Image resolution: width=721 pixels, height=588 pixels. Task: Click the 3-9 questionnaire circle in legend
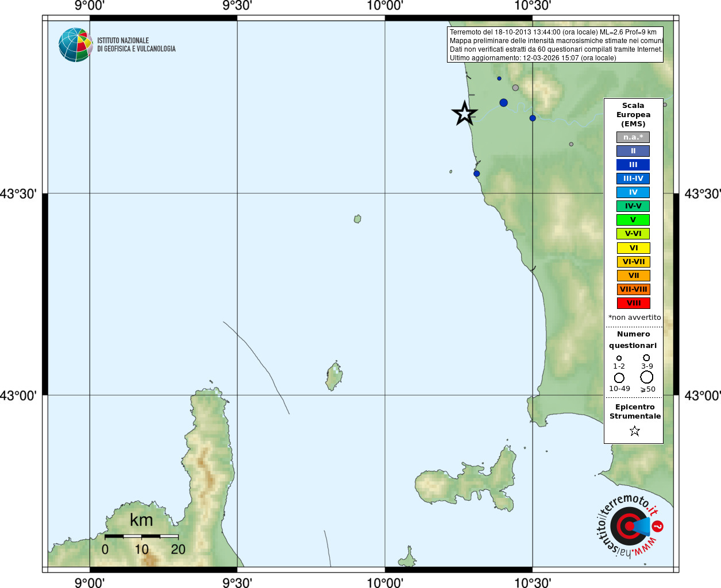pyautogui.click(x=646, y=358)
